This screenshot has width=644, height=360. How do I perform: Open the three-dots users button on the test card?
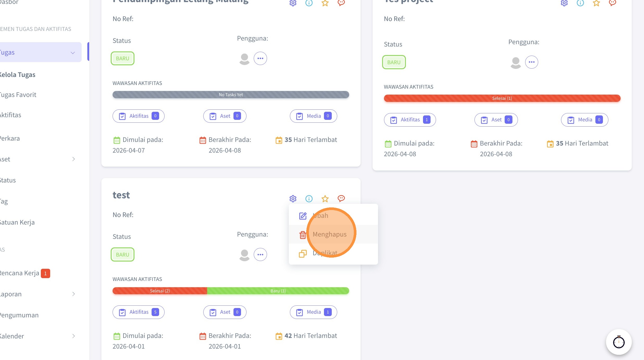pos(260,254)
